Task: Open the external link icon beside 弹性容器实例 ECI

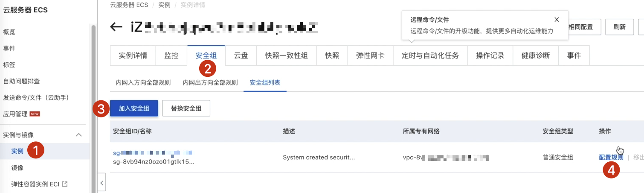Action: 65,184
